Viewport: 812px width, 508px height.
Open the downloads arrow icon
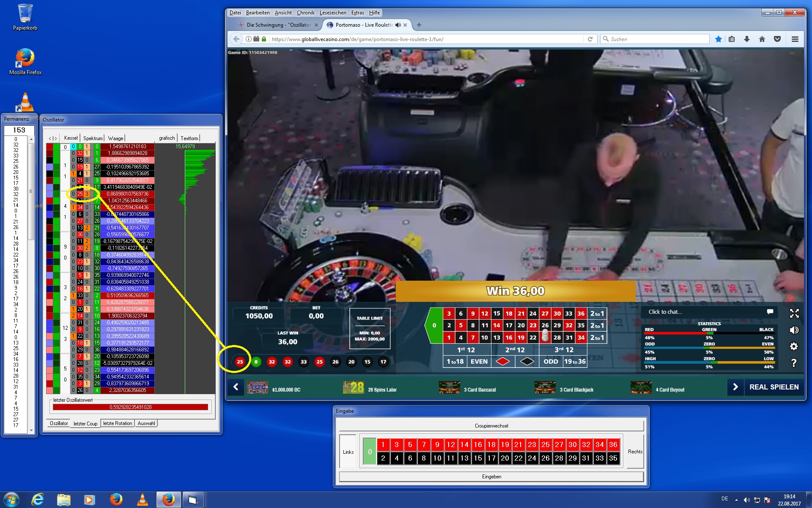click(x=747, y=39)
